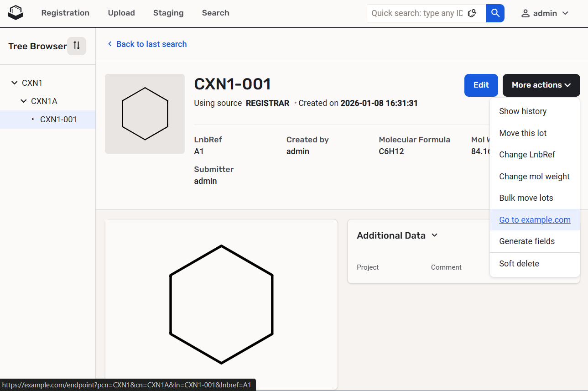Viewport: 588px width, 391px height.
Task: Choose Show history from the menu
Action: pos(522,111)
